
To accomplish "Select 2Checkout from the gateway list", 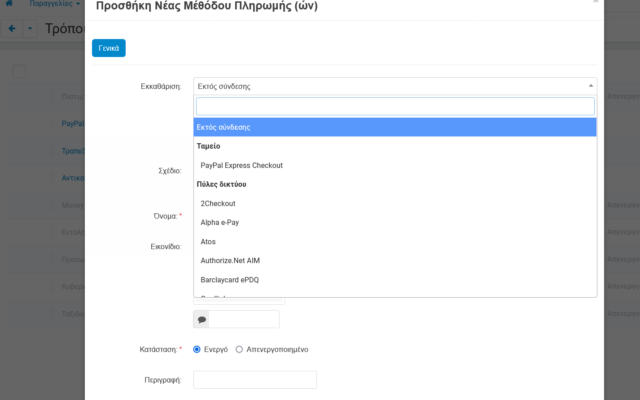I will pos(218,203).
